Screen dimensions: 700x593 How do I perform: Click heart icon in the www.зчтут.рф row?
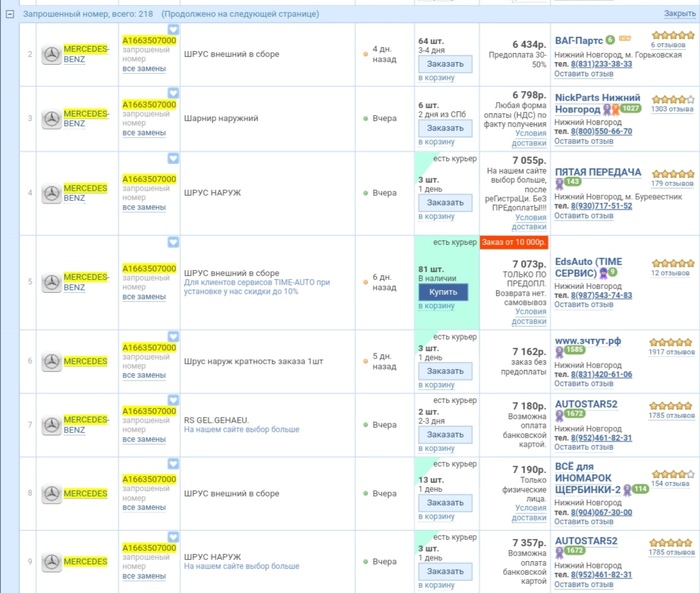(173, 336)
